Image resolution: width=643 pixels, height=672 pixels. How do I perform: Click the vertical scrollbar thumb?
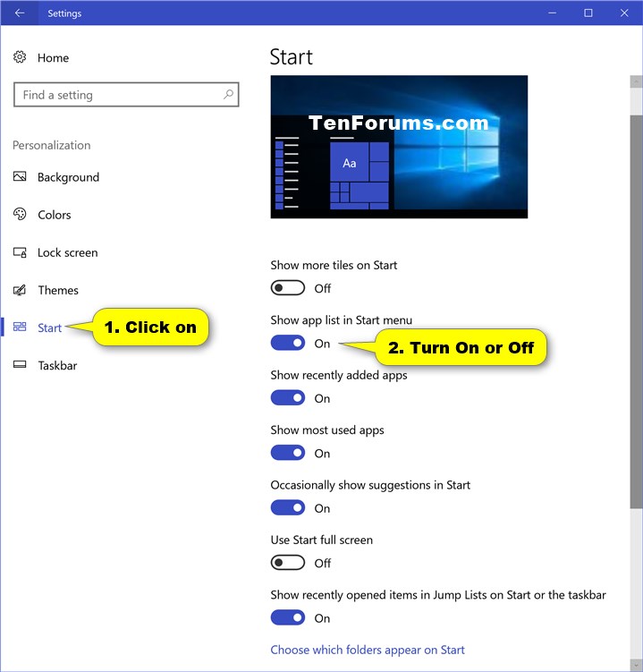[x=636, y=311]
